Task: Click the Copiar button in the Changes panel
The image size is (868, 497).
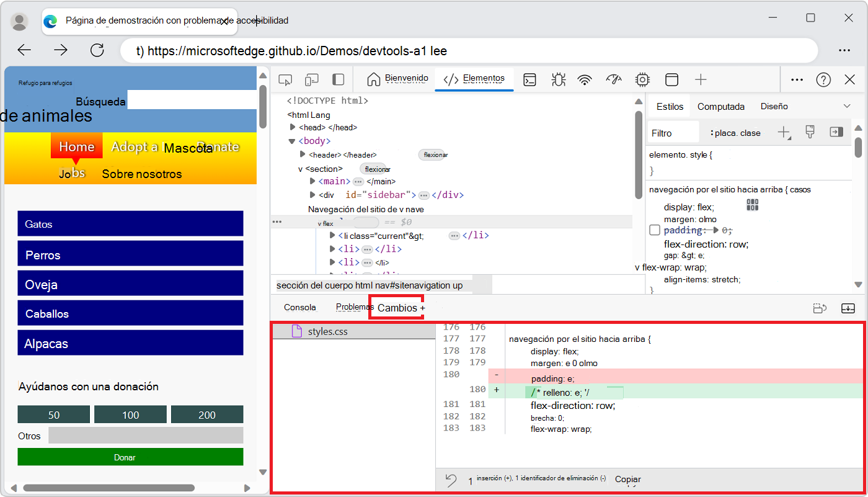Action: 627,479
